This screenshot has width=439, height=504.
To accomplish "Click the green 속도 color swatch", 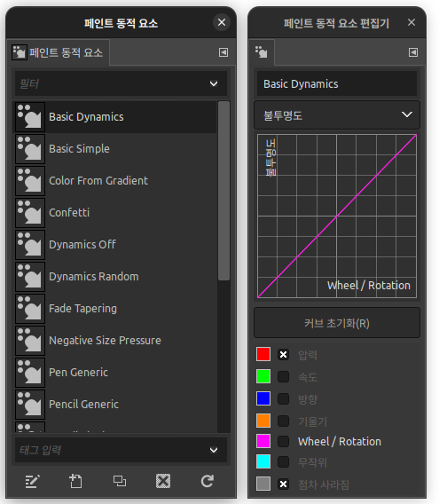I will (x=263, y=376).
